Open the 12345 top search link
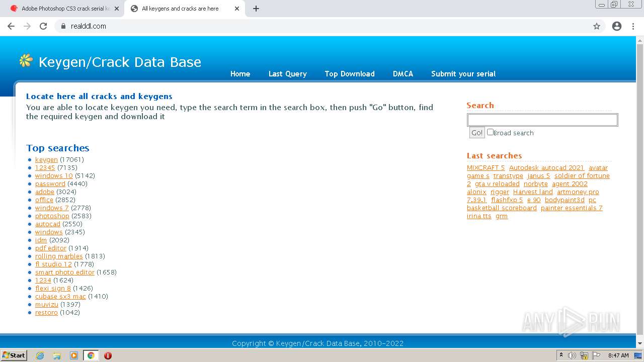This screenshot has height=362, width=644. tap(45, 168)
